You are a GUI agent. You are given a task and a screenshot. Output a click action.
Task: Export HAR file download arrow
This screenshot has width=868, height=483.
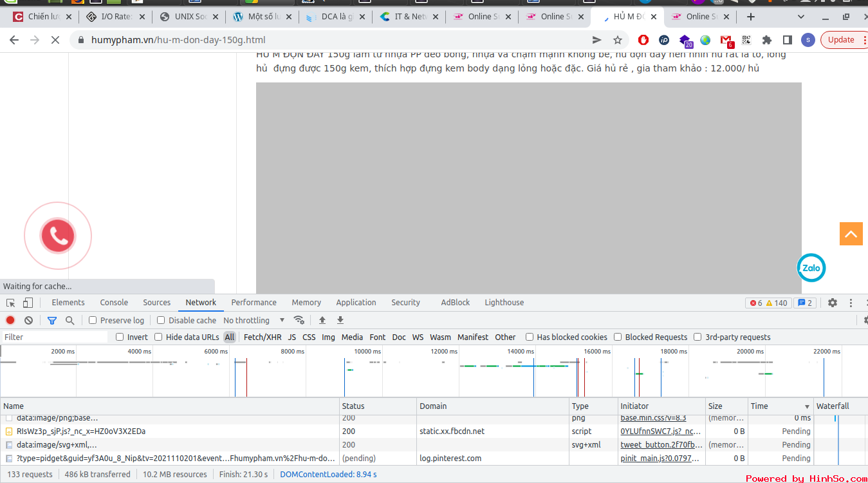click(340, 320)
